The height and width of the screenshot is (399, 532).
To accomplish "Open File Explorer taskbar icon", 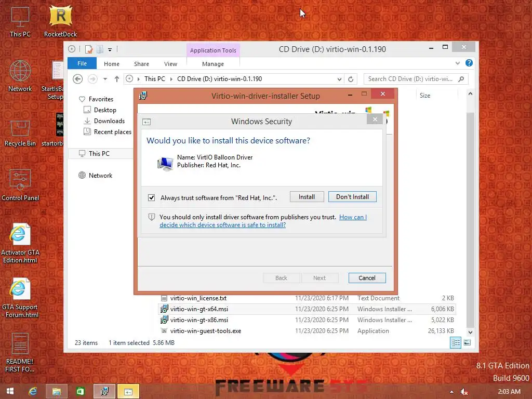I will click(56, 391).
